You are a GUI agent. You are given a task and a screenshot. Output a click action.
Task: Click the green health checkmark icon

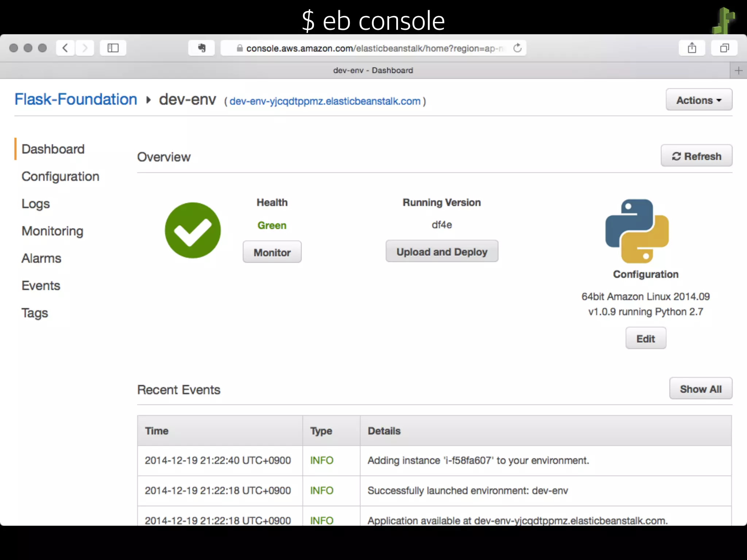[x=193, y=230]
